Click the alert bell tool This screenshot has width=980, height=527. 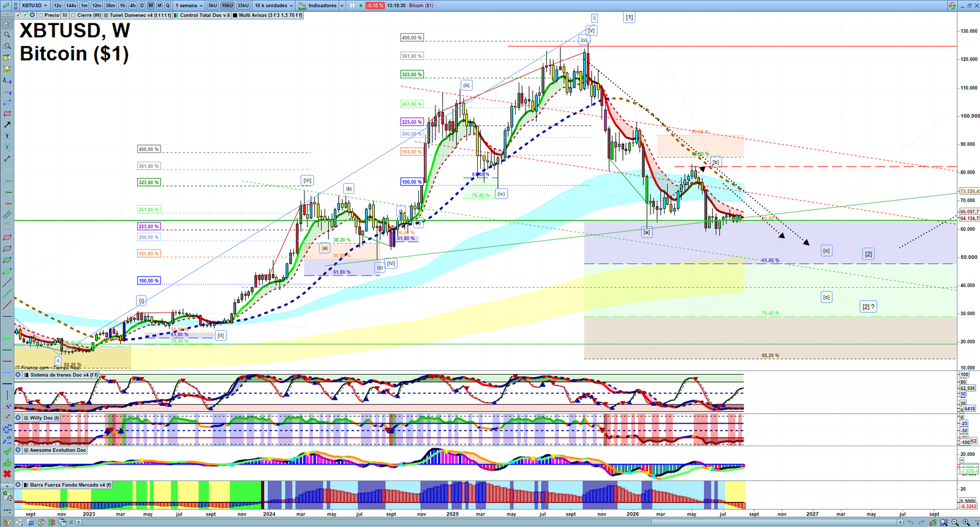(x=7, y=69)
